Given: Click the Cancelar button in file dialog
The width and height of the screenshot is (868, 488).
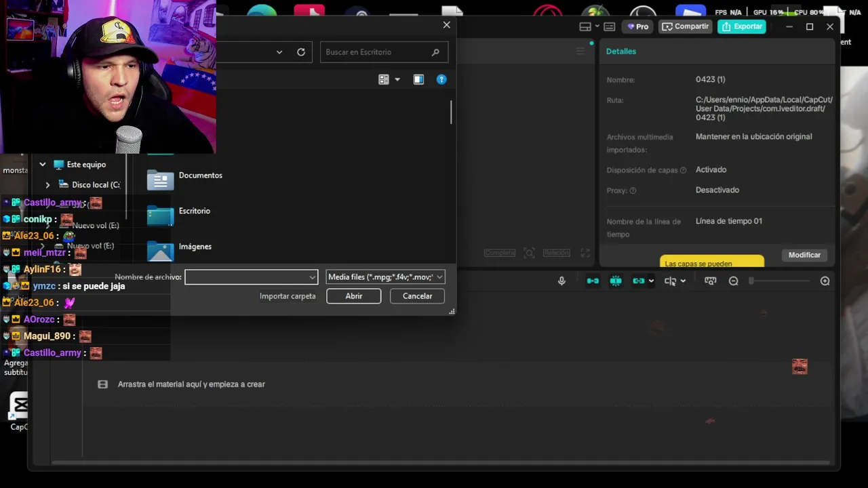Looking at the screenshot, I should pyautogui.click(x=417, y=296).
